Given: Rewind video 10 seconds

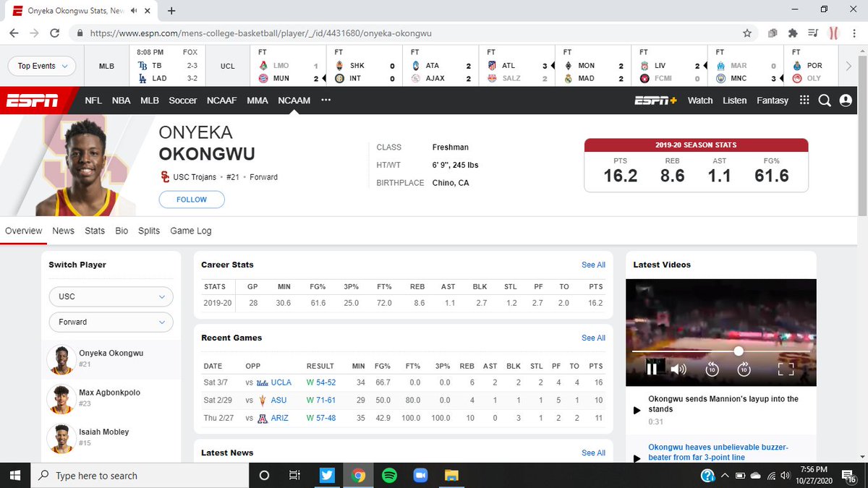Looking at the screenshot, I should pyautogui.click(x=712, y=369).
